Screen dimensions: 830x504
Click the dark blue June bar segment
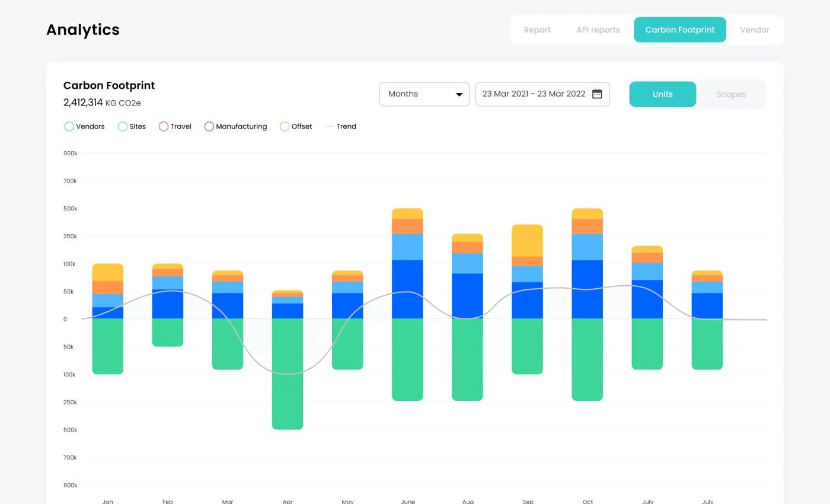tap(407, 289)
